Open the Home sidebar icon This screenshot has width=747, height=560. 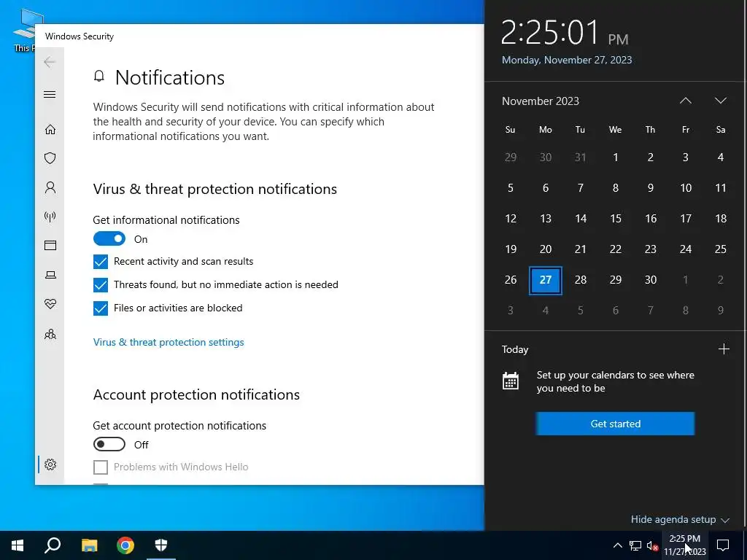tap(50, 130)
